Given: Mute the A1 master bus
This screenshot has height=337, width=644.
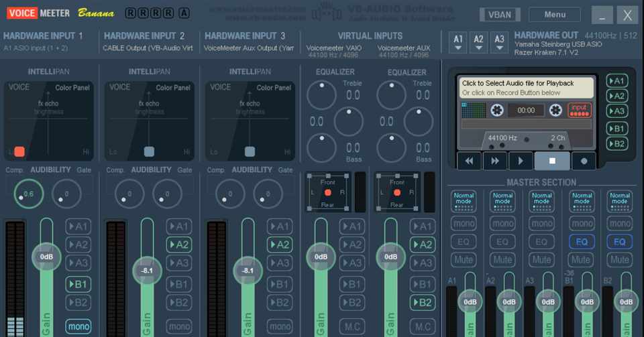Looking at the screenshot, I should 464,259.
